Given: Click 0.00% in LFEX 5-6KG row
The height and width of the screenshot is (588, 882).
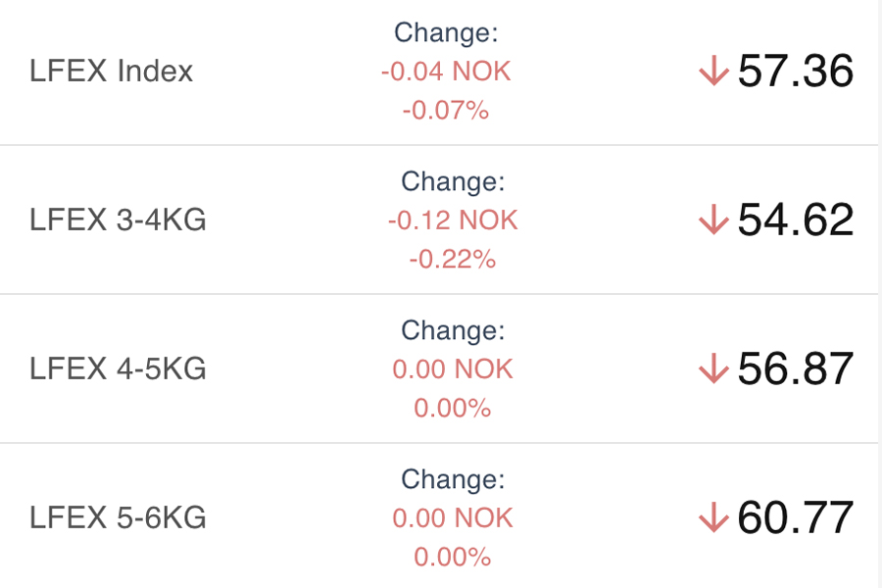Looking at the screenshot, I should pos(452,557).
